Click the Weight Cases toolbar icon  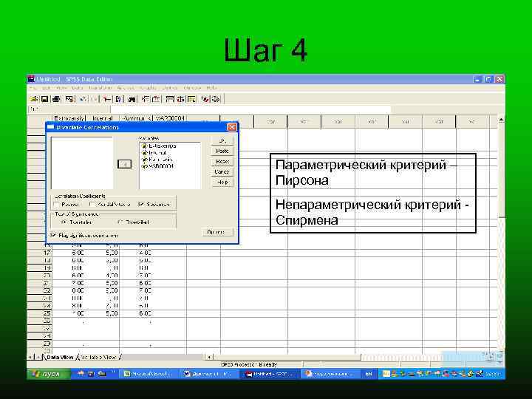[181, 99]
